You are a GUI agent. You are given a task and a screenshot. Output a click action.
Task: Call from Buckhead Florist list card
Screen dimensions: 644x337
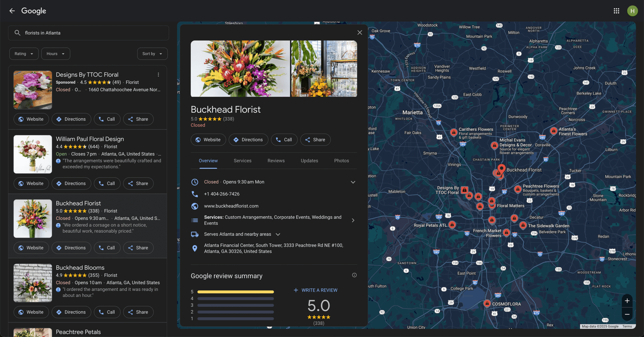107,248
